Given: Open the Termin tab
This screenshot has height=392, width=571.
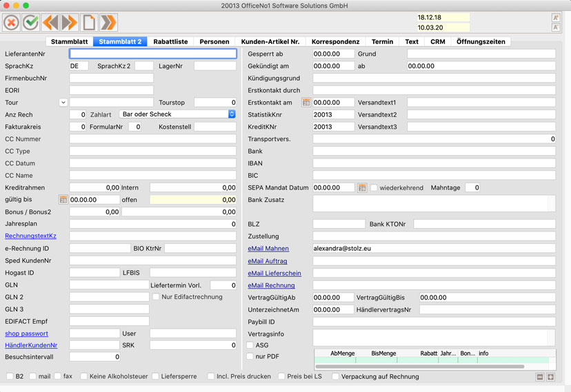Looking at the screenshot, I should pyautogui.click(x=382, y=41).
